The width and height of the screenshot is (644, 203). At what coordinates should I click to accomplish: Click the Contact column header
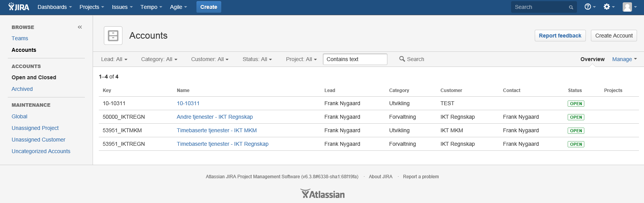(x=511, y=90)
